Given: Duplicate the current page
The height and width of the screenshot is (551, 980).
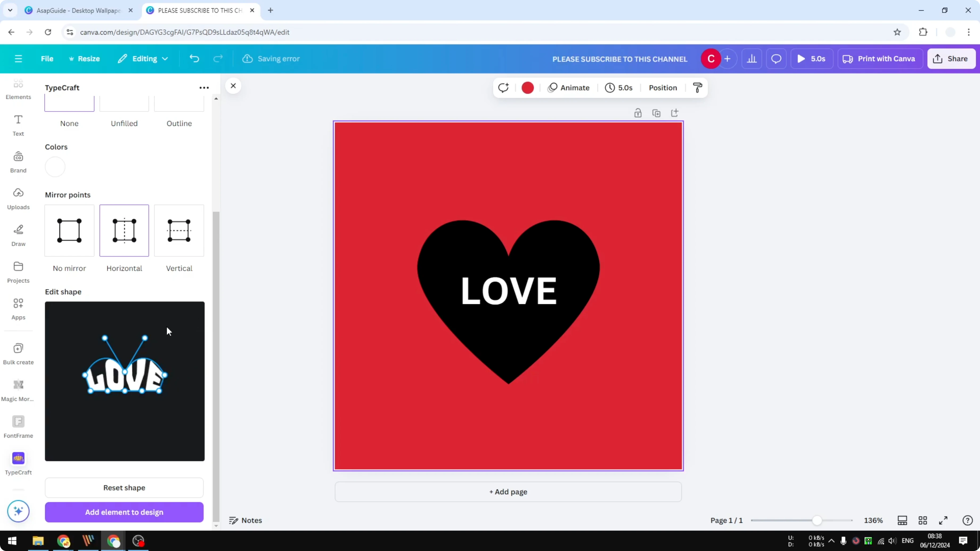Looking at the screenshot, I should pos(657,113).
